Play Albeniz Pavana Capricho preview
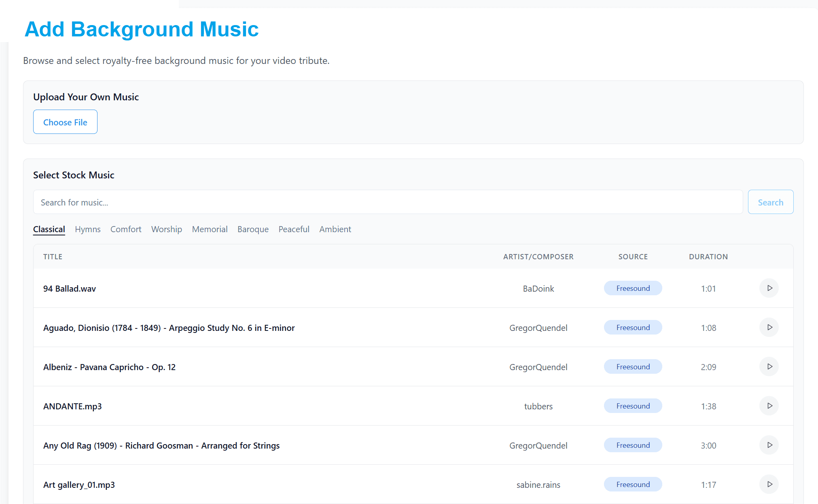This screenshot has width=818, height=504. point(769,367)
